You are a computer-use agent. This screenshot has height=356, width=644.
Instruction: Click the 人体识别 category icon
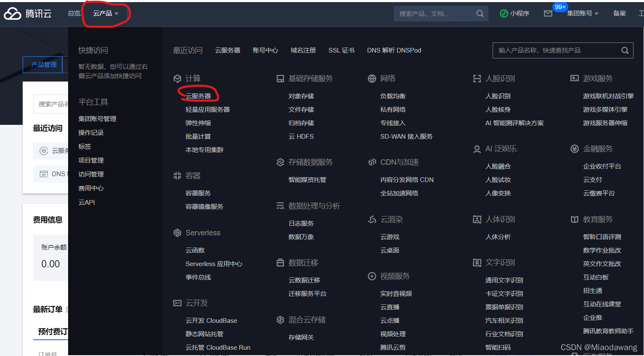coord(477,219)
